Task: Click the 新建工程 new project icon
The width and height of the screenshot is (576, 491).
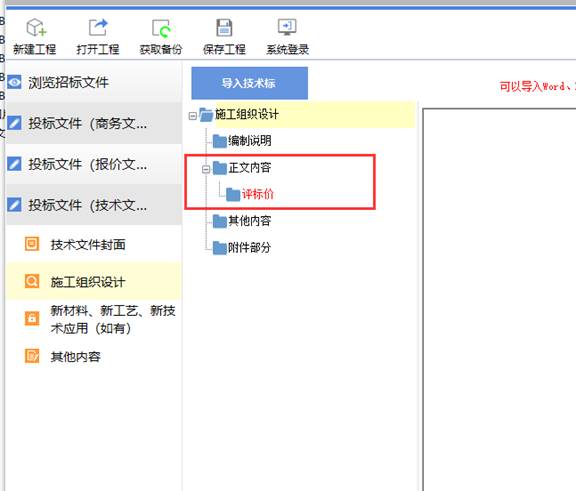Action: pos(36,28)
